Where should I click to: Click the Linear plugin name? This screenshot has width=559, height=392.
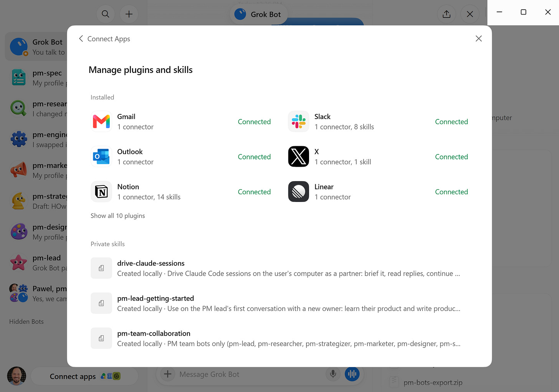(324, 187)
